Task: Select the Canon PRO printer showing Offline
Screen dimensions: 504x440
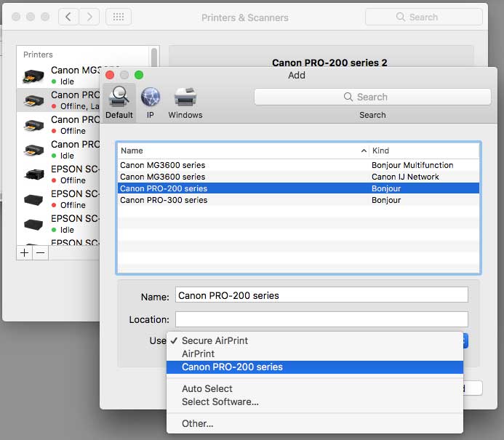Action: 58,125
